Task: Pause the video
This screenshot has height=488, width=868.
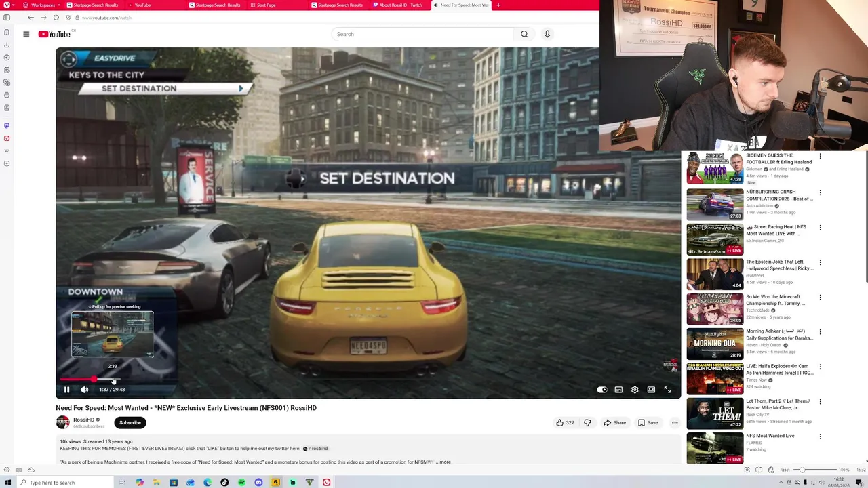Action: (66, 390)
